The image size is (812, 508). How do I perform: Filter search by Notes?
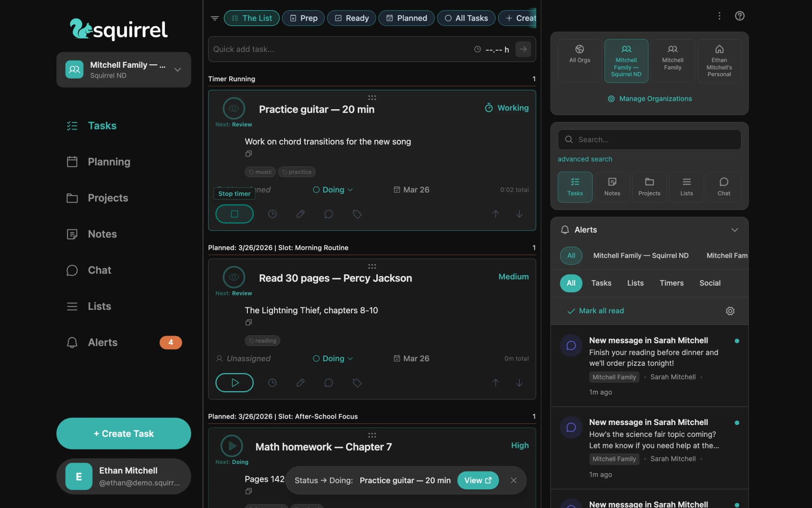(x=612, y=187)
